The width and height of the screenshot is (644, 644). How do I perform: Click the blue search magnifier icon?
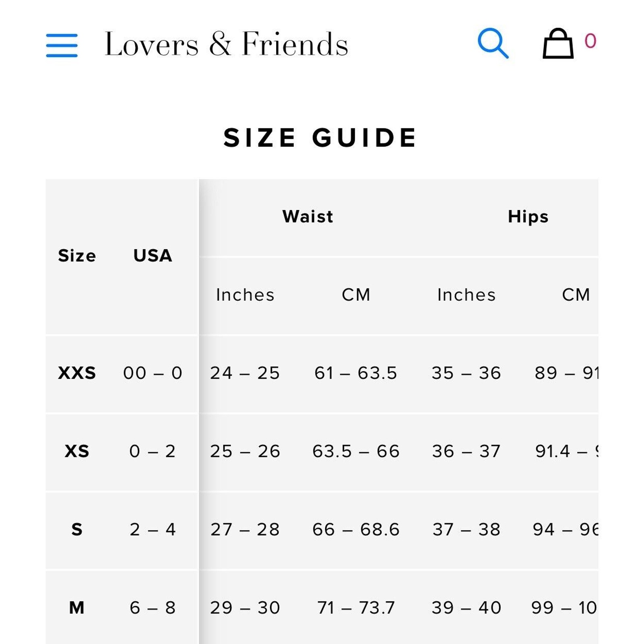[x=493, y=43]
